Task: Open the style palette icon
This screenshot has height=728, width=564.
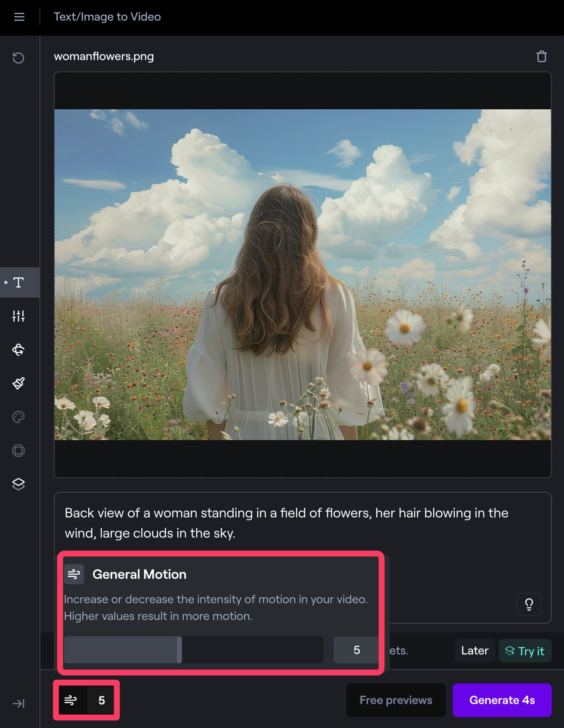Action: tap(18, 417)
